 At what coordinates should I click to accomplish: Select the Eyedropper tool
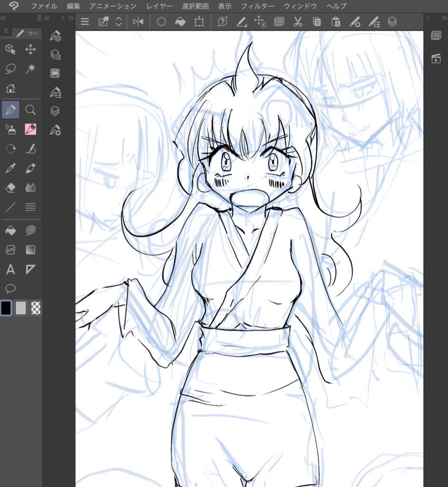click(10, 168)
